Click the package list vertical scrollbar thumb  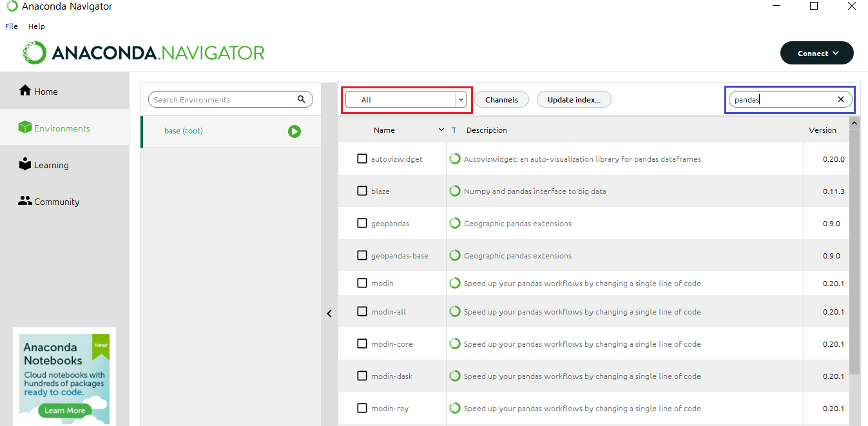pyautogui.click(x=854, y=251)
